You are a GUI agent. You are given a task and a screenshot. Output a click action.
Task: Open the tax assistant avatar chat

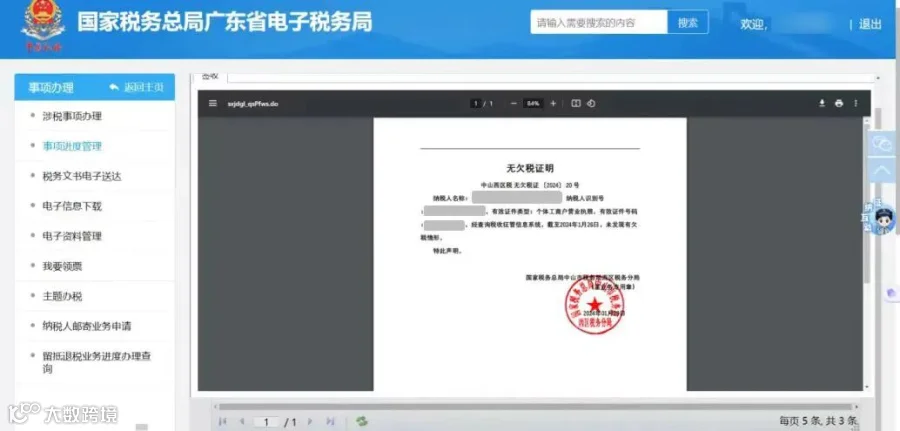881,218
